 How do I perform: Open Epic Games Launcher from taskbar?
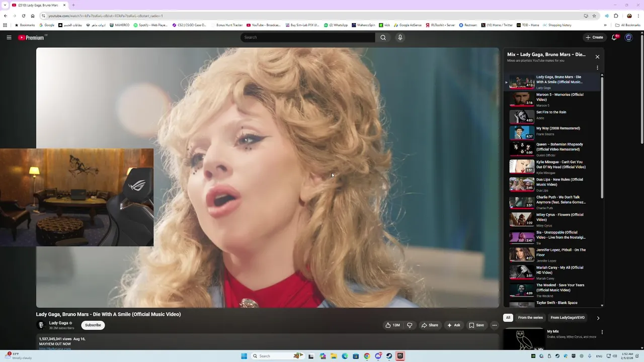(400, 356)
